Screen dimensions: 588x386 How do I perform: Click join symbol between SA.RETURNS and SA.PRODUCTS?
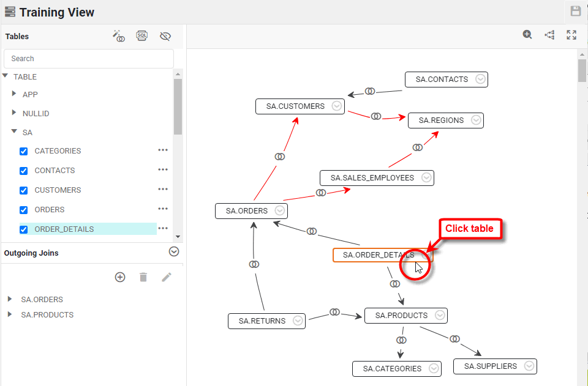334,312
